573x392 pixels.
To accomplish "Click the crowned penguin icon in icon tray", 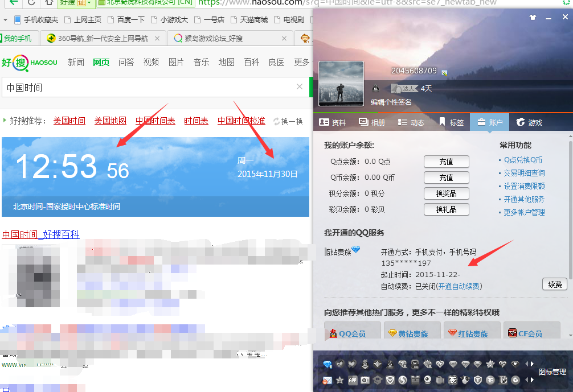I will [365, 364].
